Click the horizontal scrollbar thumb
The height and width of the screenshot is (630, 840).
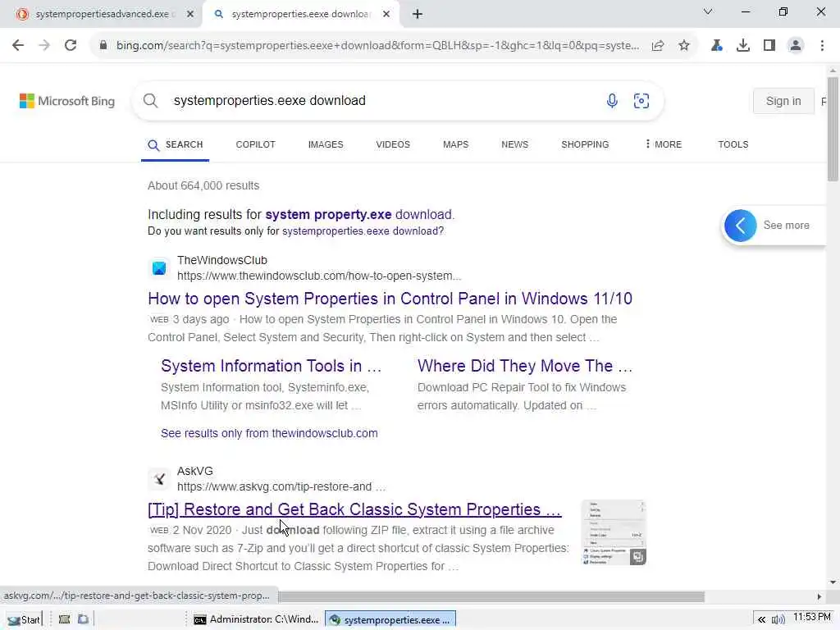point(491,597)
